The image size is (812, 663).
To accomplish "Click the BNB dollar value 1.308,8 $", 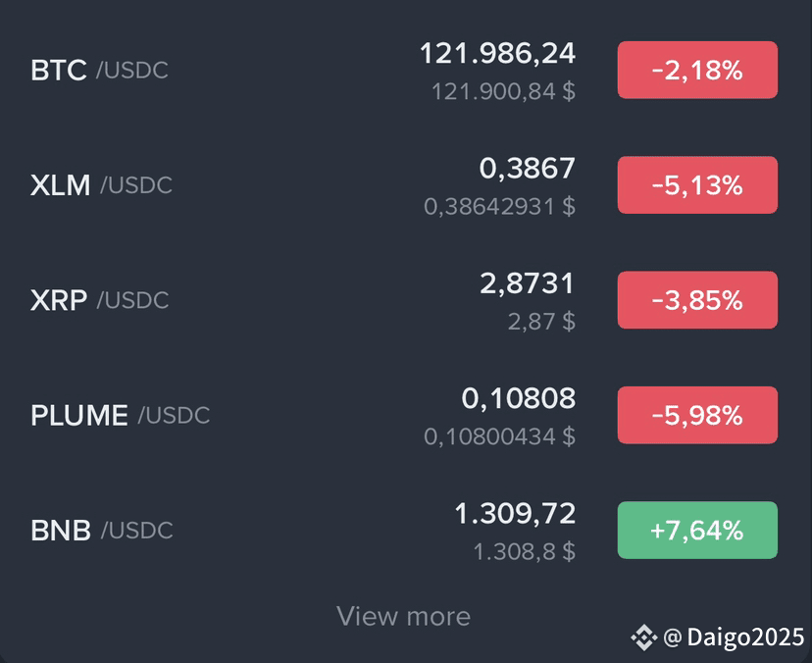I will point(525,551).
